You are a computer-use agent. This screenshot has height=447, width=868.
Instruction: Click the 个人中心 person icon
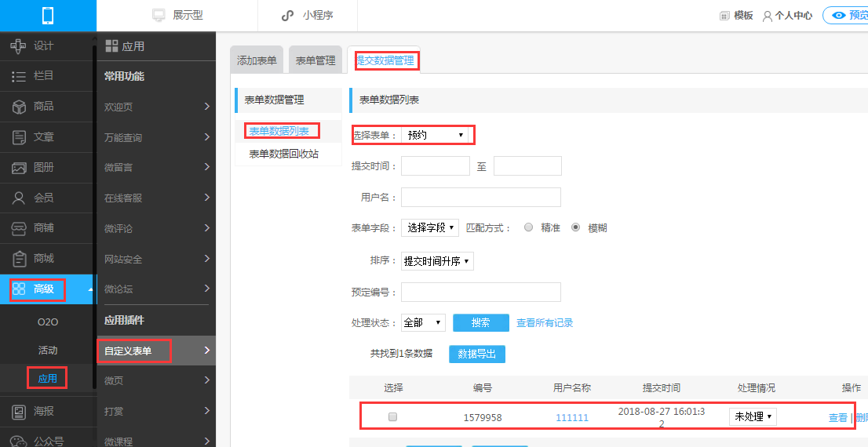tap(768, 16)
